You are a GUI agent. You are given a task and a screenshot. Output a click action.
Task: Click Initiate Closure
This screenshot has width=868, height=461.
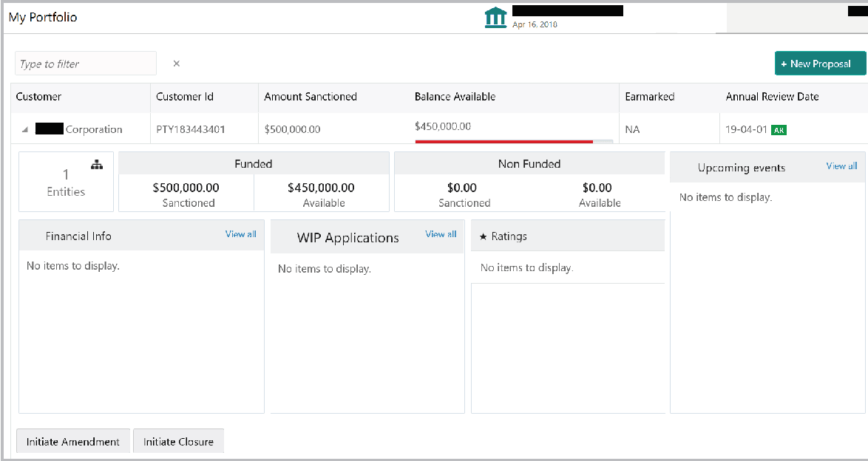178,441
